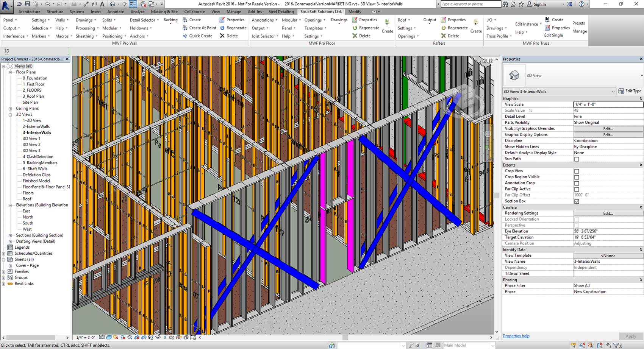Click the Visual Style cube icon in view control bar
644x349 pixels.
click(109, 337)
